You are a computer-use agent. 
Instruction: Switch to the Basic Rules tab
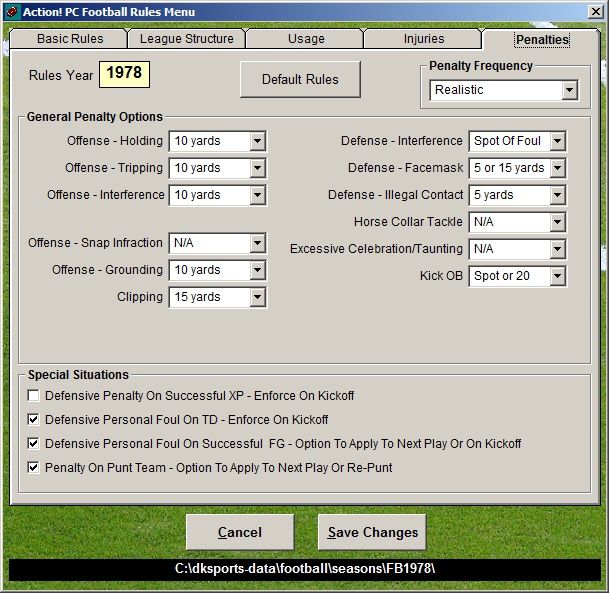(68, 39)
